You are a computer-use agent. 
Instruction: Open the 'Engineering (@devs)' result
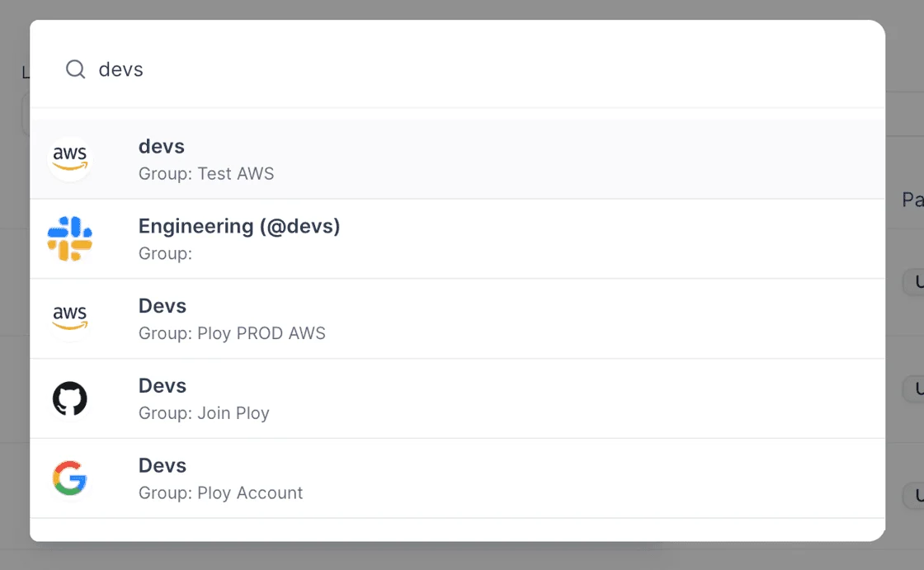(x=239, y=226)
